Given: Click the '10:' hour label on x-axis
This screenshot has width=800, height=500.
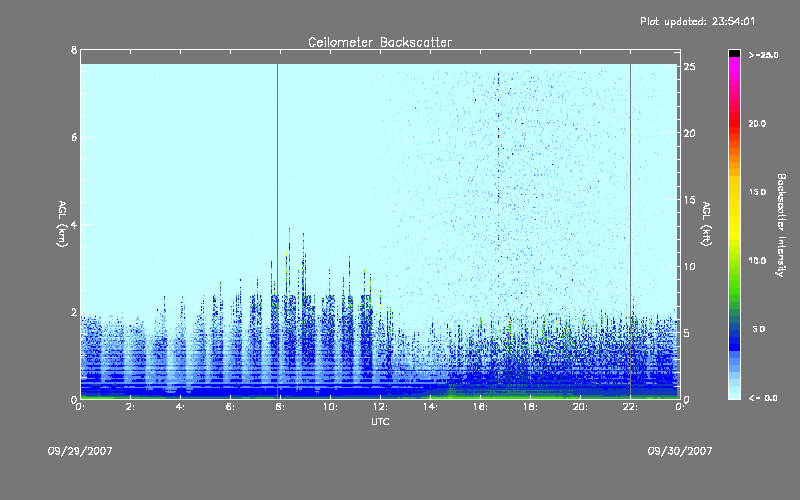Looking at the screenshot, I should pos(330,407).
